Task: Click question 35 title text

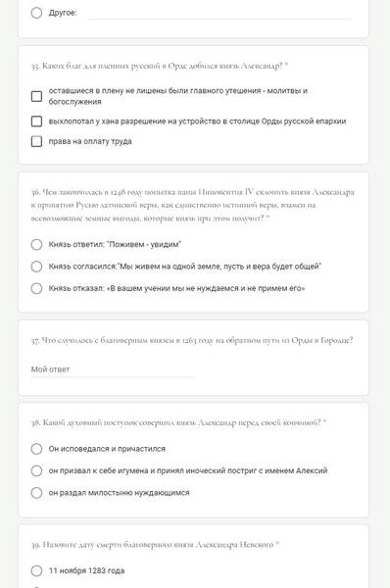Action: (x=160, y=66)
